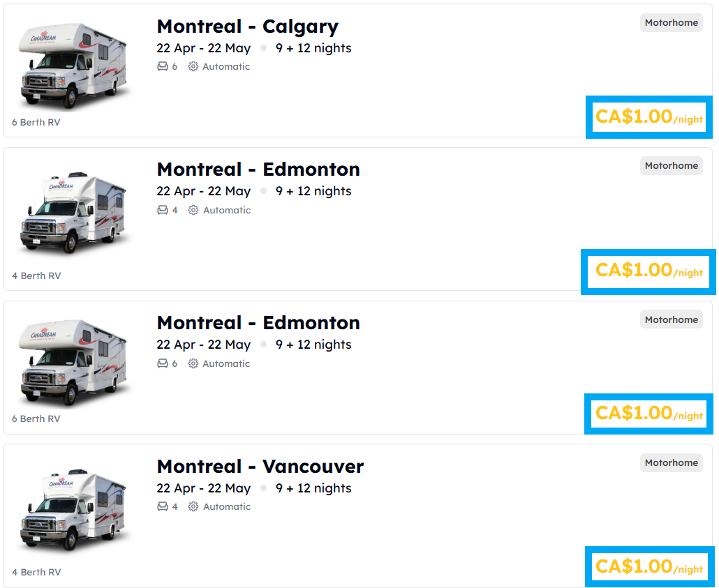Image resolution: width=719 pixels, height=588 pixels.
Task: Select the CA$1.00/night price on Montreal - Calgary
Action: point(648,116)
